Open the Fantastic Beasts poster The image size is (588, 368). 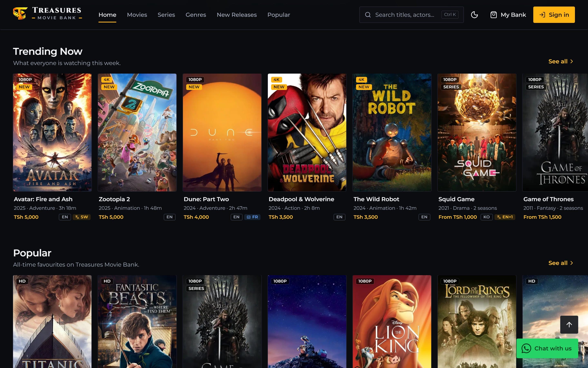tap(137, 322)
